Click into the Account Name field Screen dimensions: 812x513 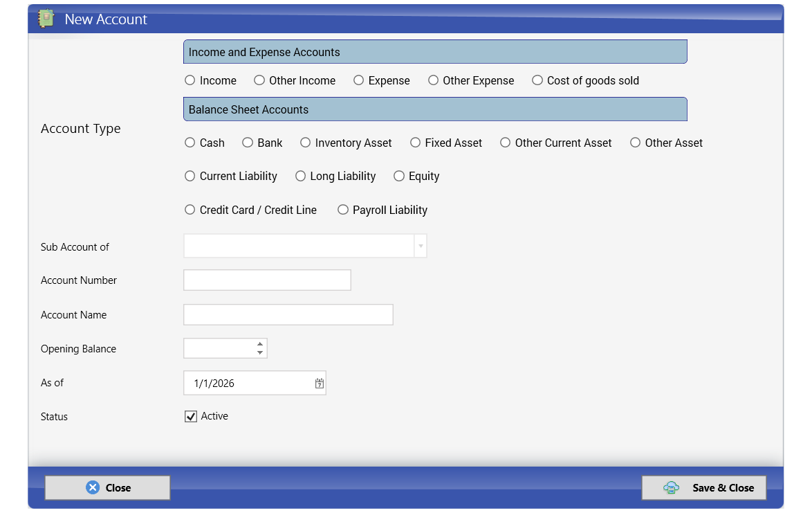(x=288, y=315)
